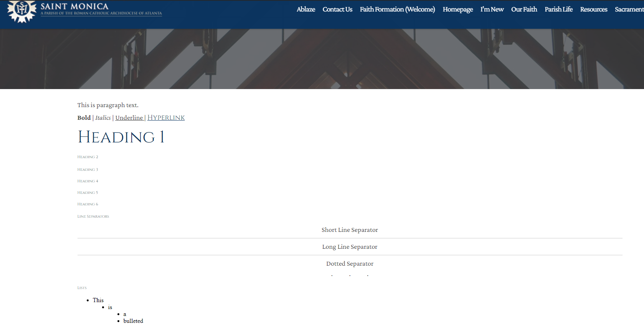
Task: Open the I'm New menu item
Action: click(492, 9)
